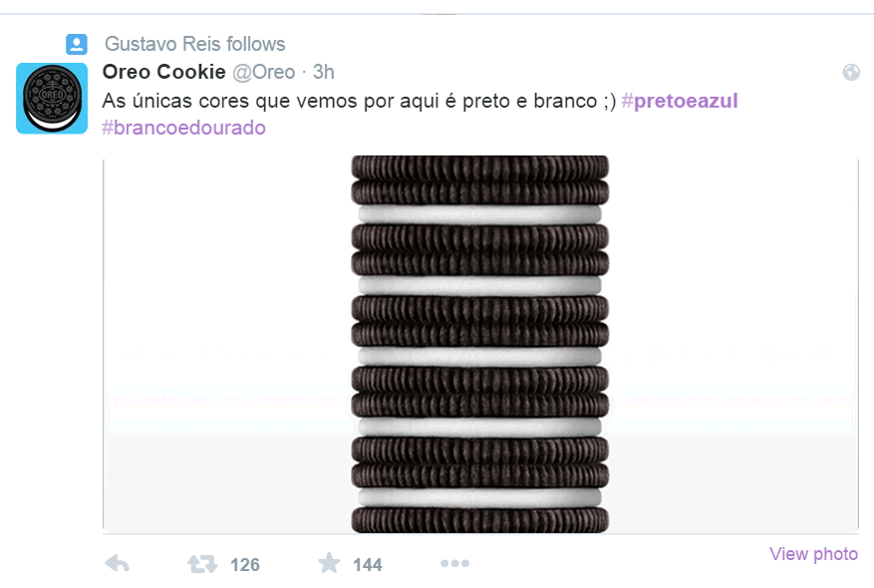Viewport: 874px width, 588px height.
Task: Click the tweet text about preto e branco
Action: (x=359, y=101)
